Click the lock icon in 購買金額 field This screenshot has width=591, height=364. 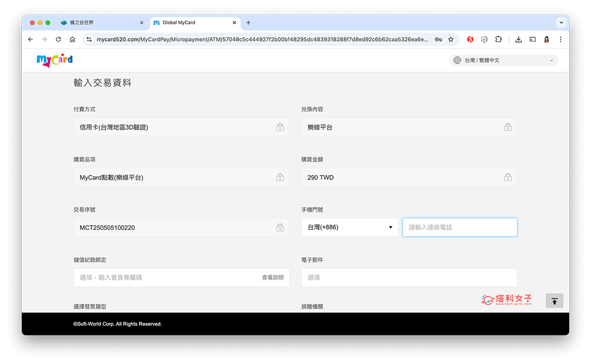pos(508,177)
